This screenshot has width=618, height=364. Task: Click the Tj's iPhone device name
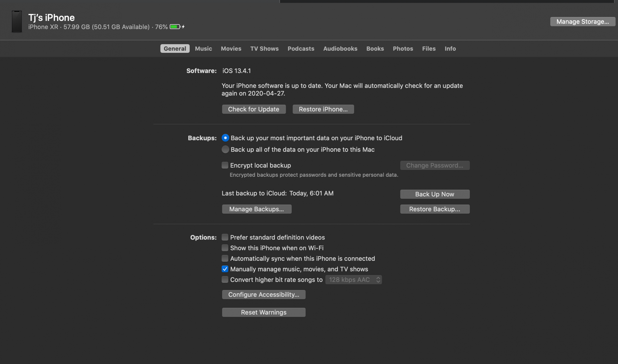click(52, 18)
